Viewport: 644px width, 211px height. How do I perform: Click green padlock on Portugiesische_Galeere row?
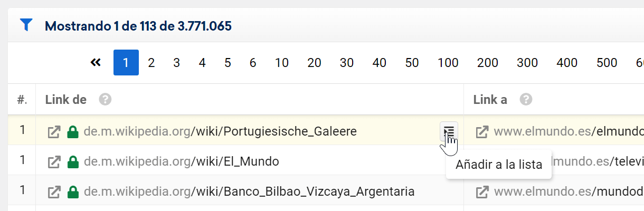pyautogui.click(x=73, y=131)
